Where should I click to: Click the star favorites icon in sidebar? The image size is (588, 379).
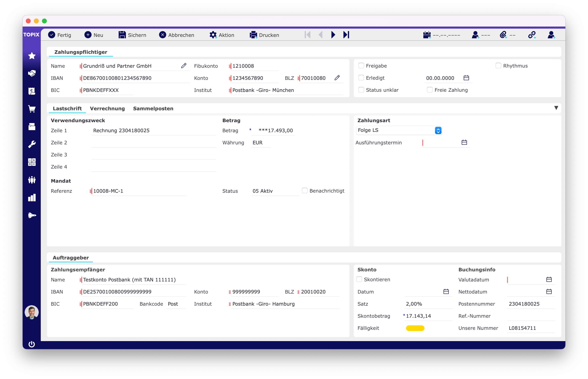click(32, 56)
